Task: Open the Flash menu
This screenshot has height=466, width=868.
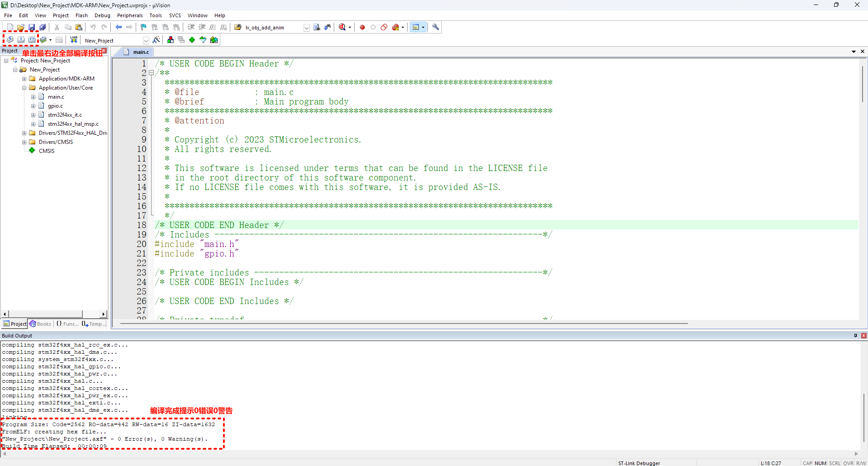Action: 81,15
